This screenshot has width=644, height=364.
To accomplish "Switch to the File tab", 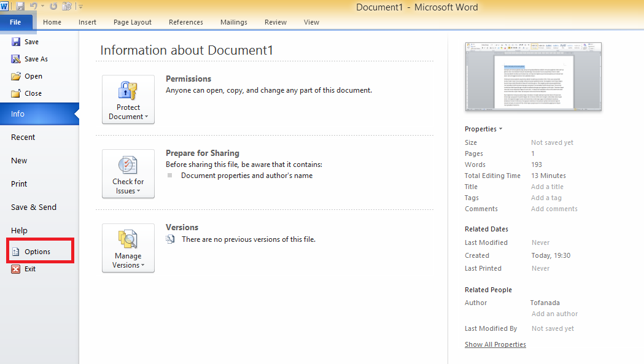I will [x=15, y=22].
